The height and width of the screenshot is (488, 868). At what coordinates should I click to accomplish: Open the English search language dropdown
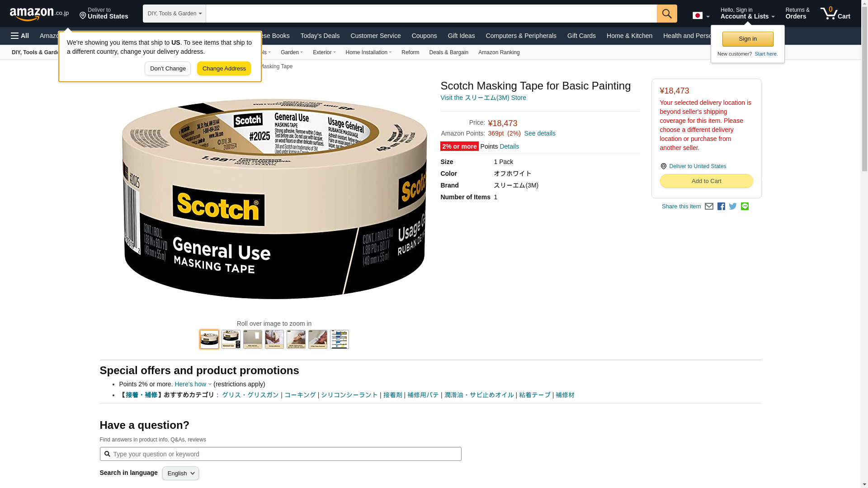(180, 473)
